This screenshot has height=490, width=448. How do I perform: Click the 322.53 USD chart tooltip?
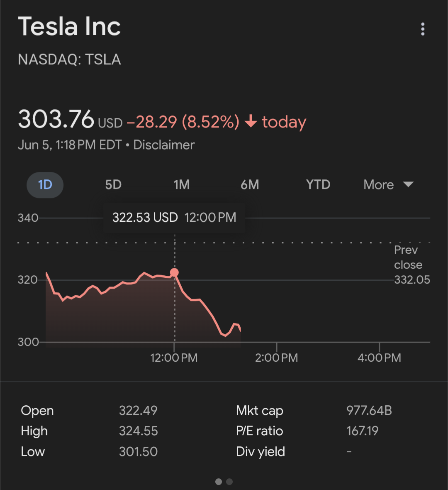coord(174,218)
